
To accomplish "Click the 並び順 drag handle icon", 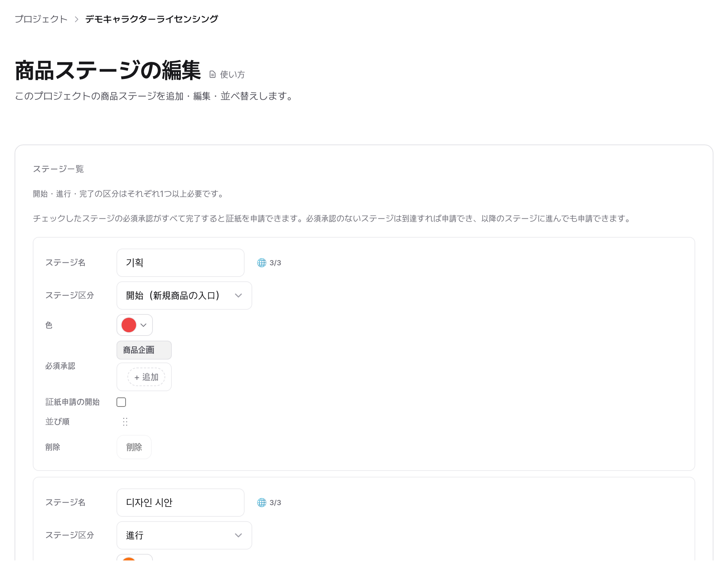I will [x=125, y=422].
